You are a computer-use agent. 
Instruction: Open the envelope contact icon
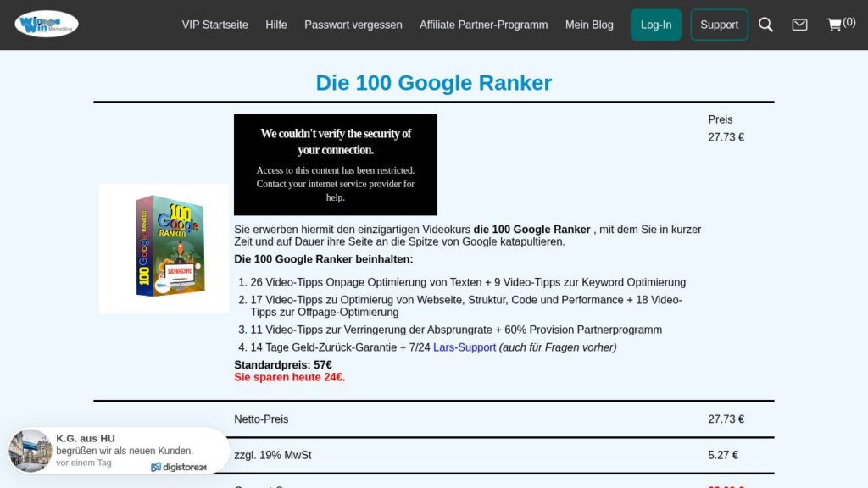click(x=799, y=25)
